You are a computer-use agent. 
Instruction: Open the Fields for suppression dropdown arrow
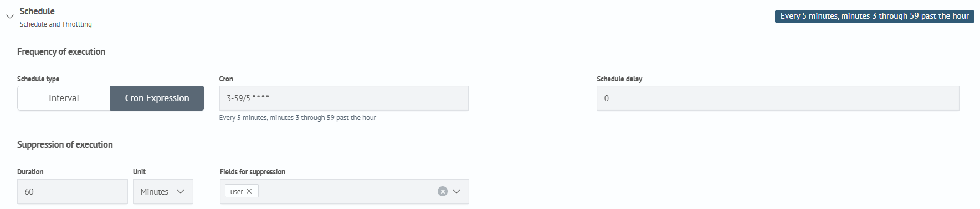pyautogui.click(x=456, y=191)
